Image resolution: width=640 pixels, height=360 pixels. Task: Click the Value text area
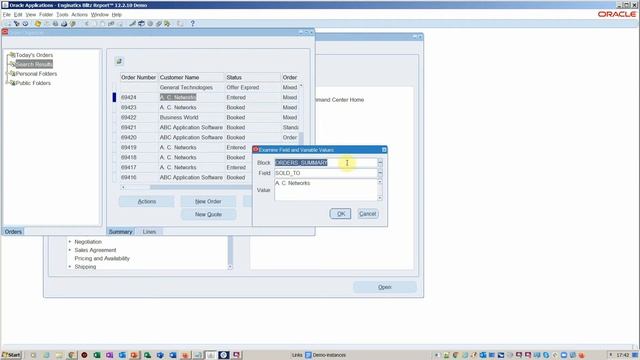tap(326, 190)
